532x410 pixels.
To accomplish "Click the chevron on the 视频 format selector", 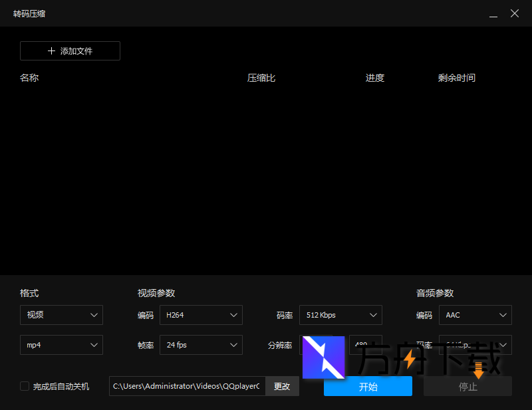I will click(94, 315).
